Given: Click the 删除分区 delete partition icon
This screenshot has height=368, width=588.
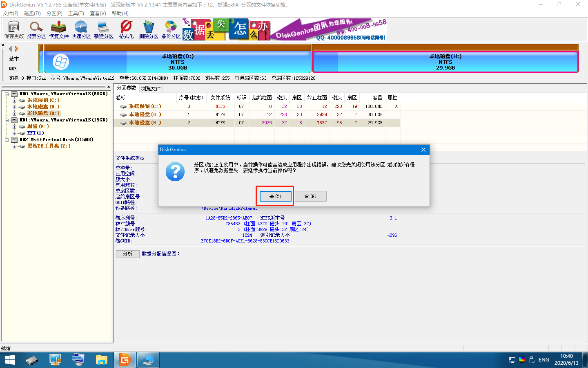Looking at the screenshot, I should pyautogui.click(x=149, y=30).
